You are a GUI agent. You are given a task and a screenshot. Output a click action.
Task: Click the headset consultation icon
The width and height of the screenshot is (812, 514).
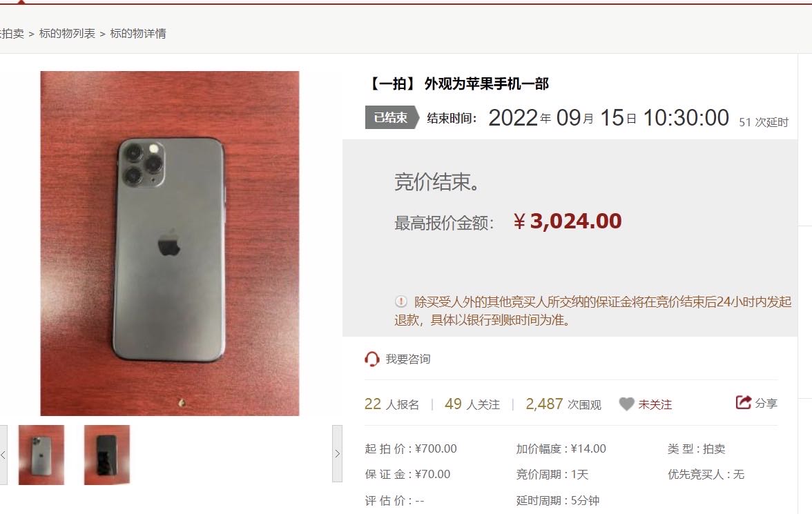coord(371,359)
